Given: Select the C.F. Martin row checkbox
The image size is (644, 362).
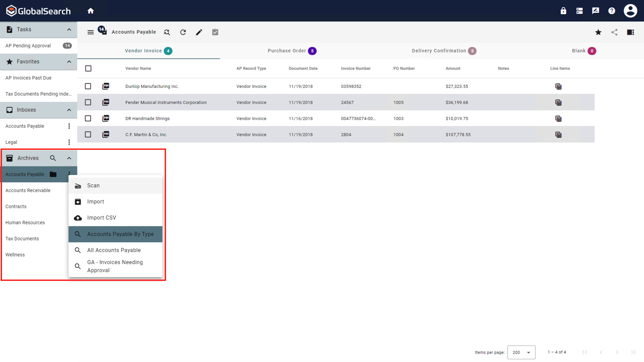Looking at the screenshot, I should [x=88, y=134].
